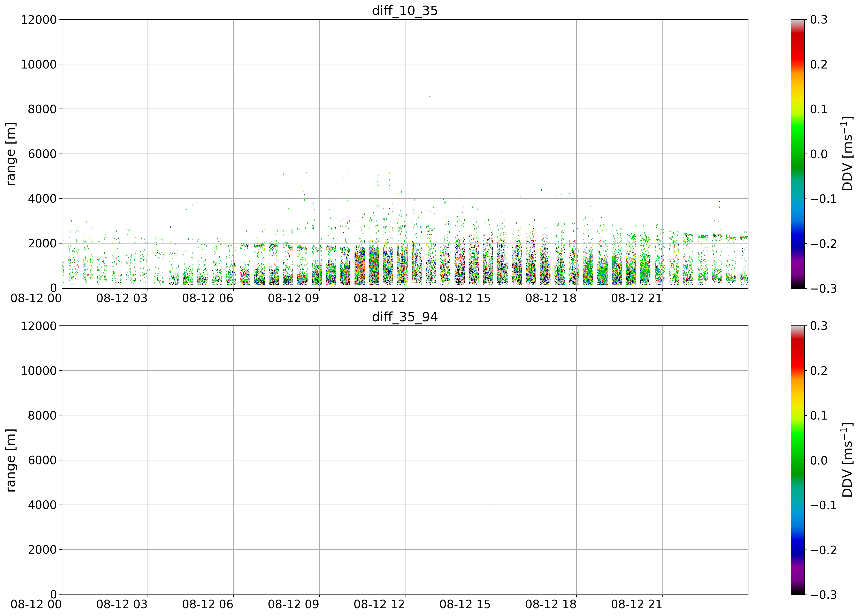
Task: Click the 08-12 06 x-tick under diff_10_35
Action: [208, 298]
